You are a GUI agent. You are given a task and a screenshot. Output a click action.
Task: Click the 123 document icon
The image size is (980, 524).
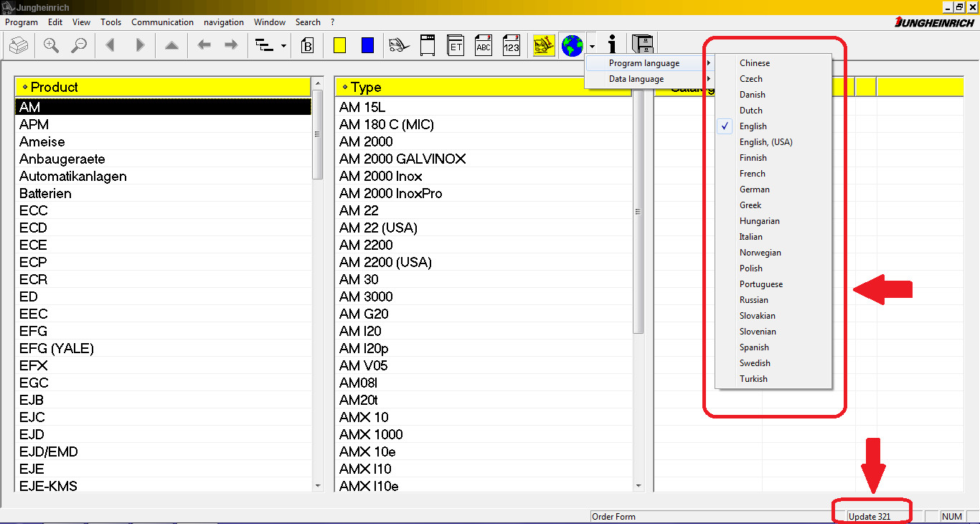coord(511,46)
